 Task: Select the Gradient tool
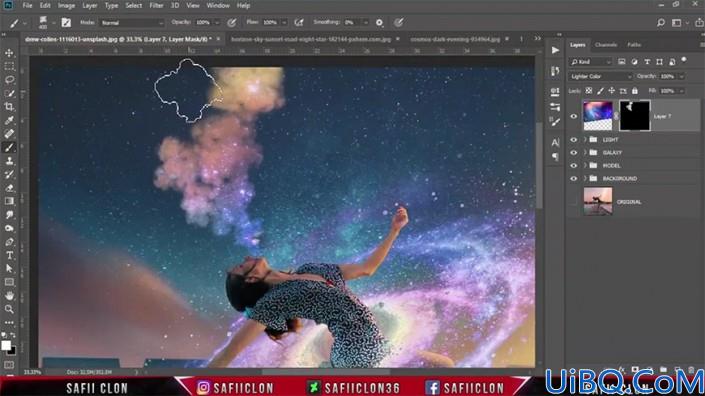(9, 201)
